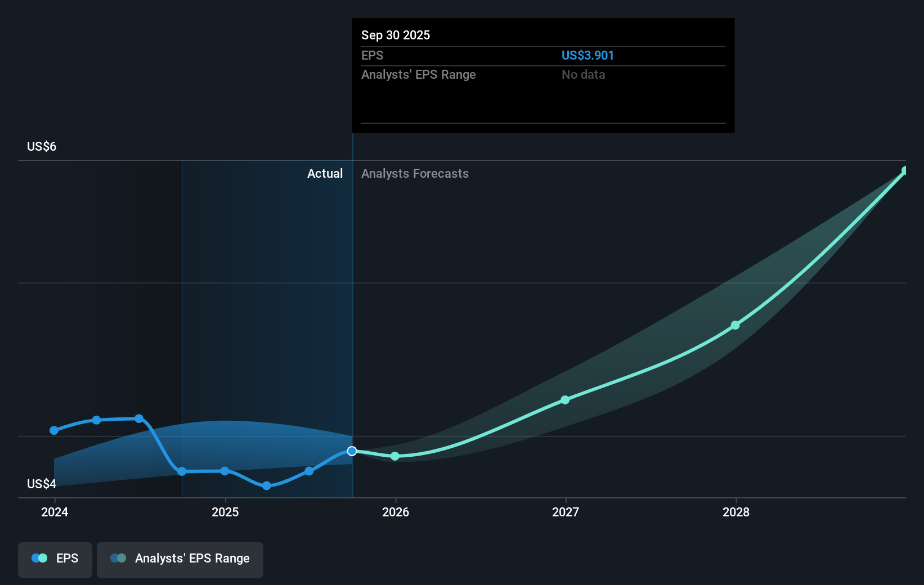Click the 'No data' range value
This screenshot has width=924, height=585.
(583, 74)
